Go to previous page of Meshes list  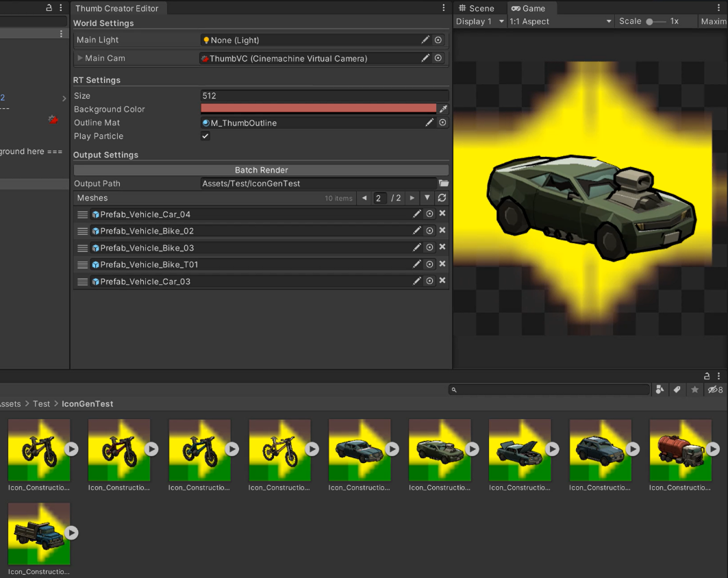(364, 198)
